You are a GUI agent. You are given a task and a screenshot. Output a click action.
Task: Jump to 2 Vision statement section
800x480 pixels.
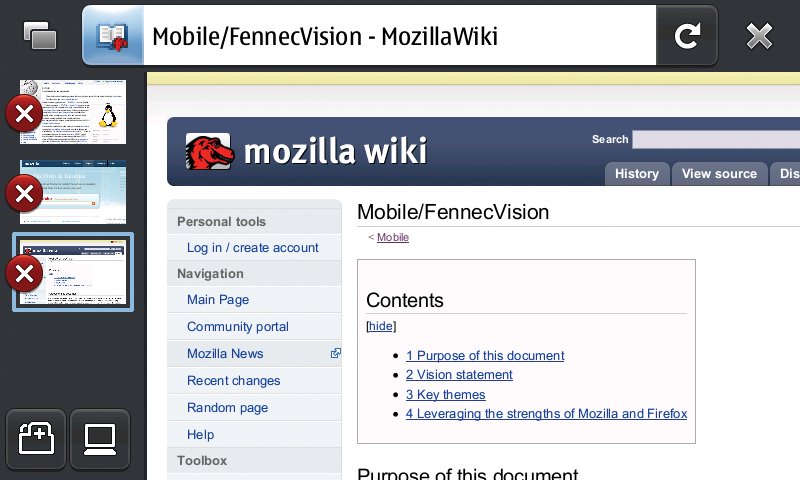coord(459,374)
